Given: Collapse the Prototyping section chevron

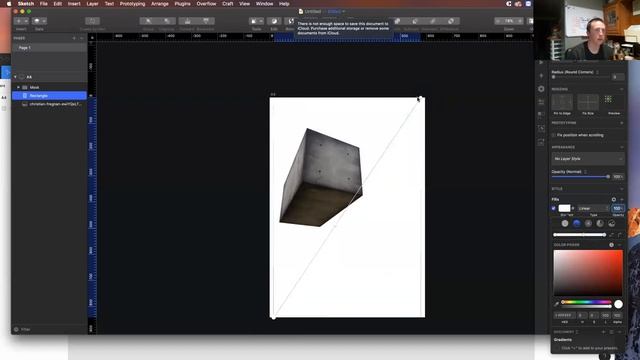Looking at the screenshot, I should pyautogui.click(x=622, y=123).
